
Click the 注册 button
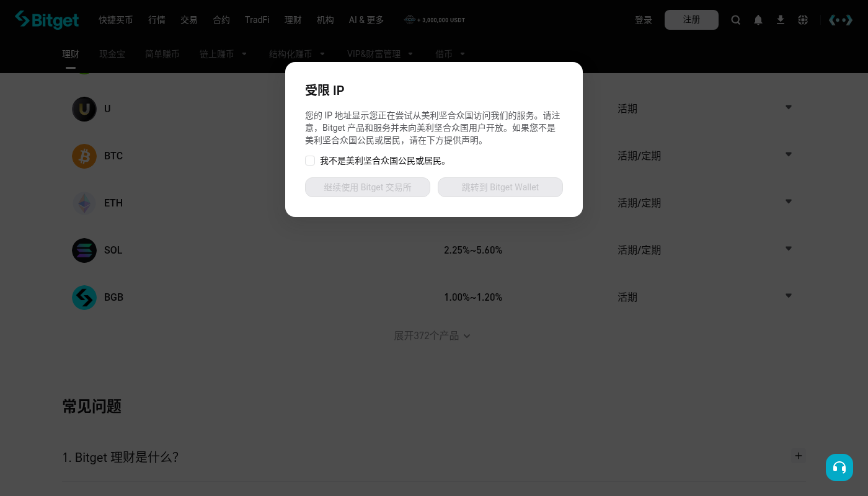tap(691, 20)
